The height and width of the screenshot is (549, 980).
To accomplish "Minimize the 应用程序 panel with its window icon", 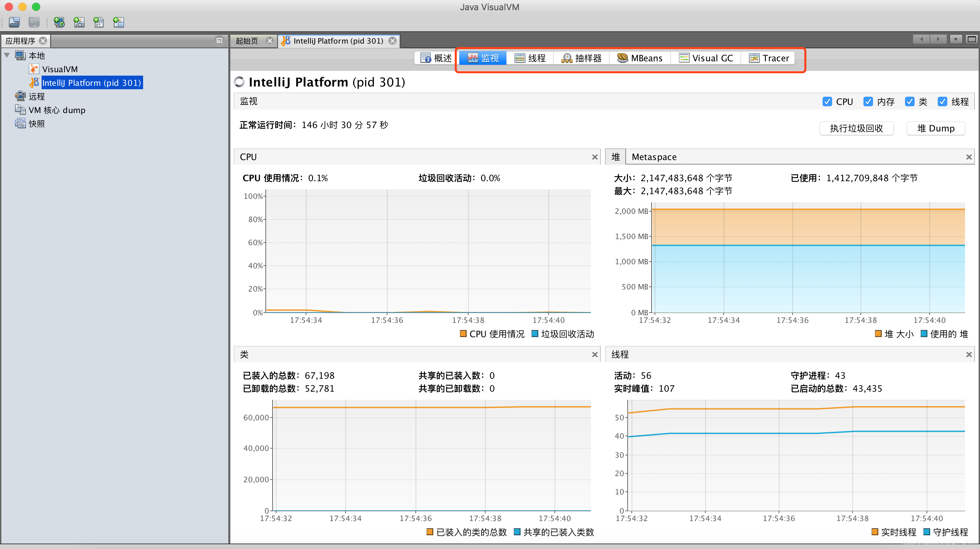I will pos(219,40).
